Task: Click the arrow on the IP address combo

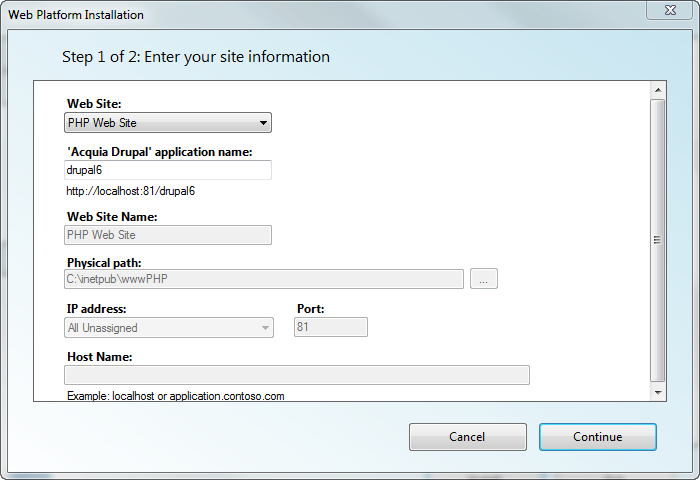Action: tap(265, 328)
